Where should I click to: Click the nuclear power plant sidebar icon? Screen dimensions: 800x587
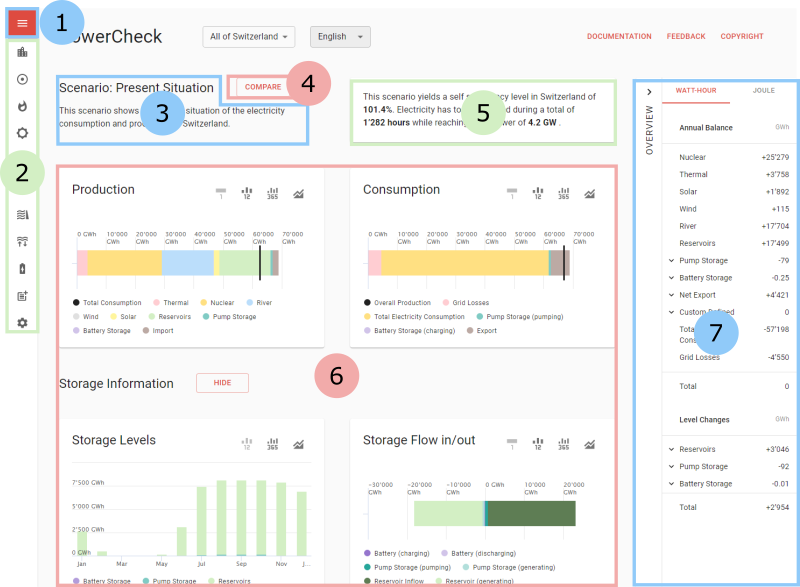(x=23, y=78)
